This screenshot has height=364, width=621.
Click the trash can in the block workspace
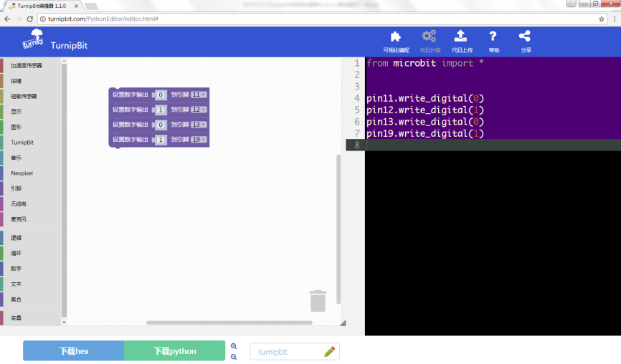[318, 301]
